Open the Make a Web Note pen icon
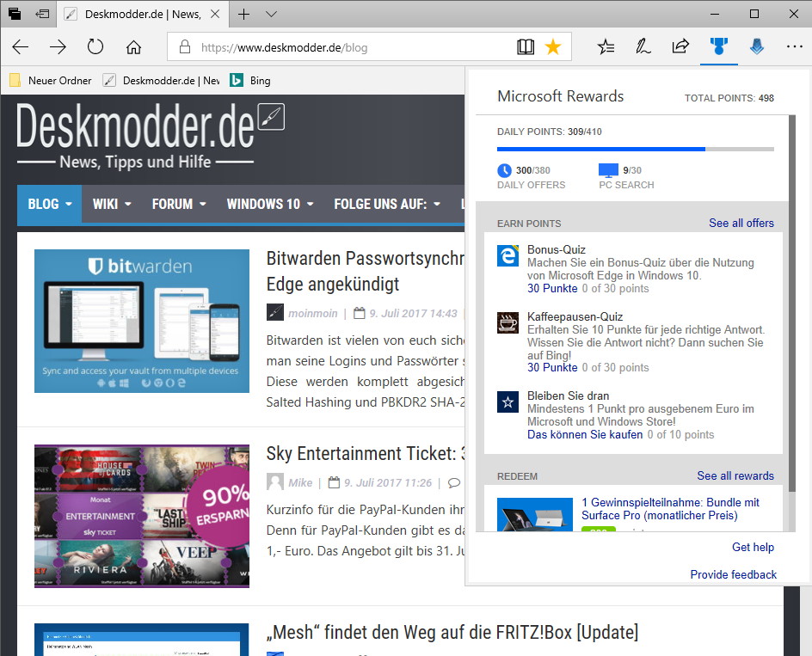The image size is (812, 656). (x=643, y=47)
